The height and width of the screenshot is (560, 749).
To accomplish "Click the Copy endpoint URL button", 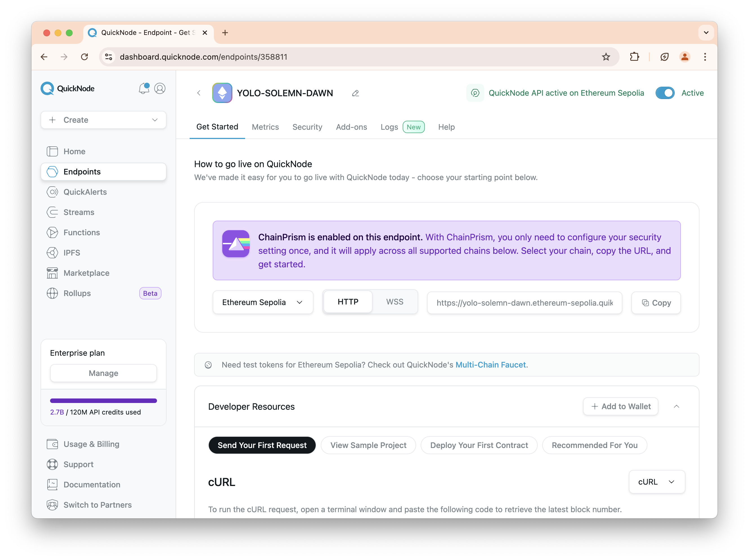I will tap(656, 303).
